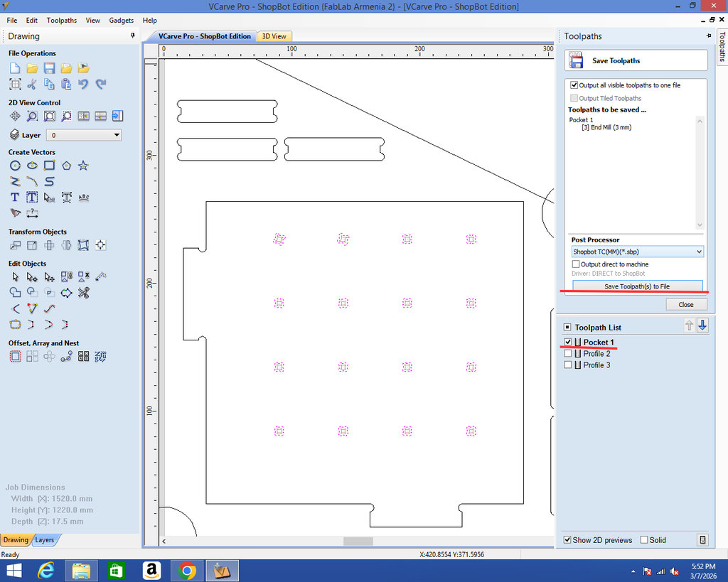
Task: Click the Profile 3 toolpath name
Action: click(x=596, y=365)
